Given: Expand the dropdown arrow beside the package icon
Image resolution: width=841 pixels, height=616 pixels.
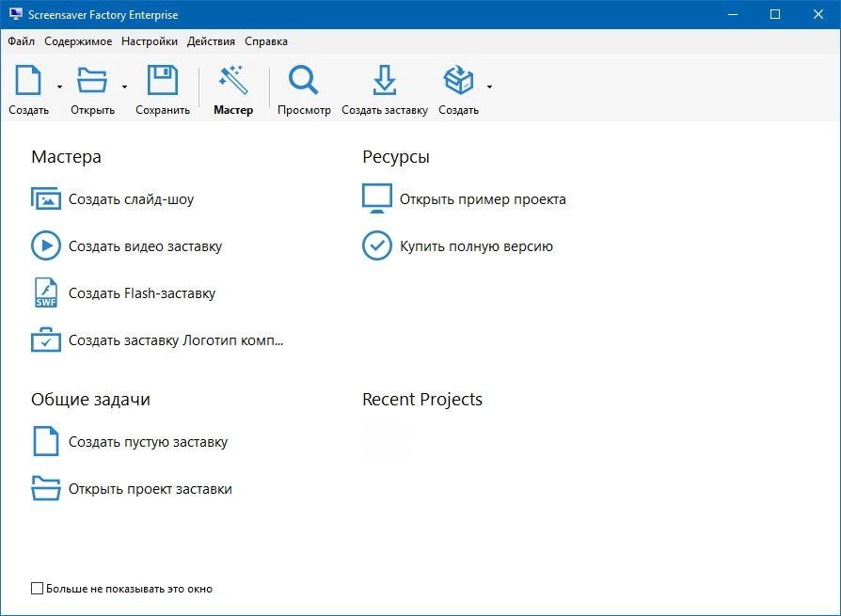Looking at the screenshot, I should pyautogui.click(x=490, y=87).
